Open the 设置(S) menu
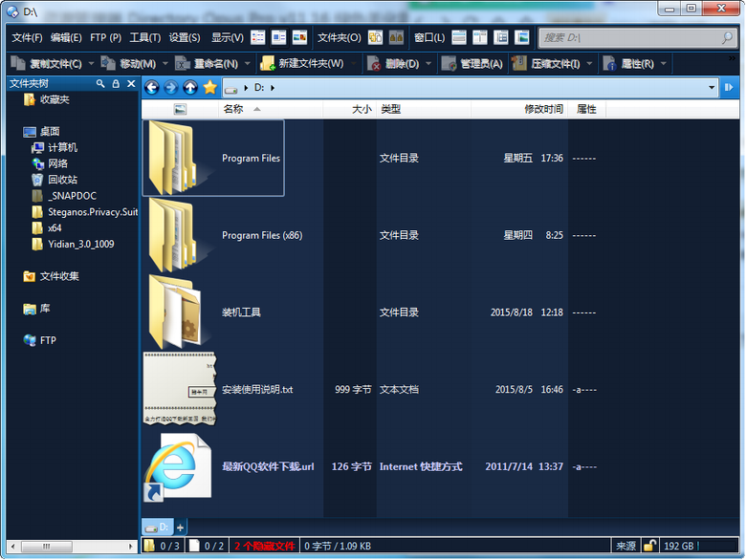The height and width of the screenshot is (560, 746). click(185, 37)
